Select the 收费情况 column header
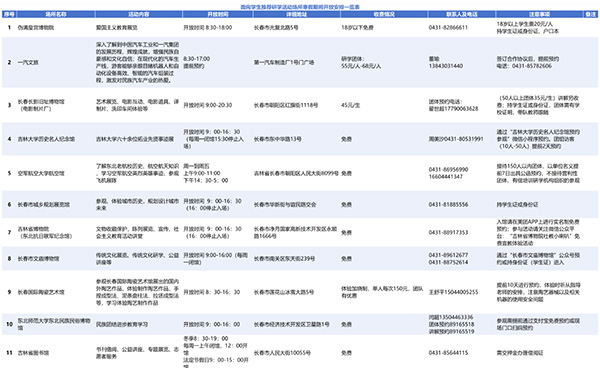This screenshot has width=600, height=368. tap(384, 14)
